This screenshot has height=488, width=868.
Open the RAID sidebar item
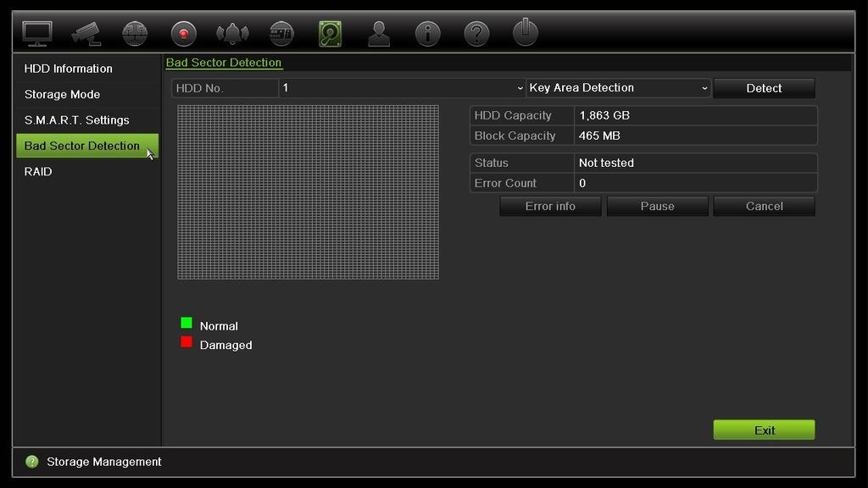tap(87, 171)
